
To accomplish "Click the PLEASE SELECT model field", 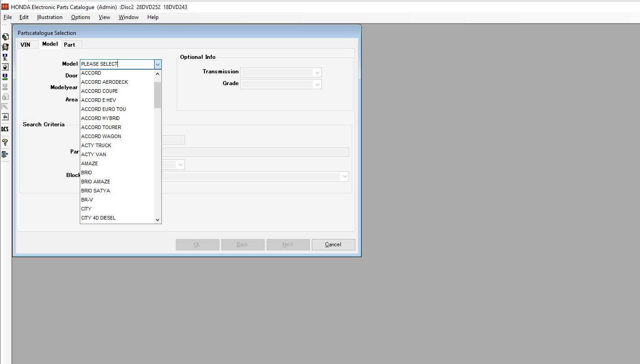I will click(x=117, y=64).
